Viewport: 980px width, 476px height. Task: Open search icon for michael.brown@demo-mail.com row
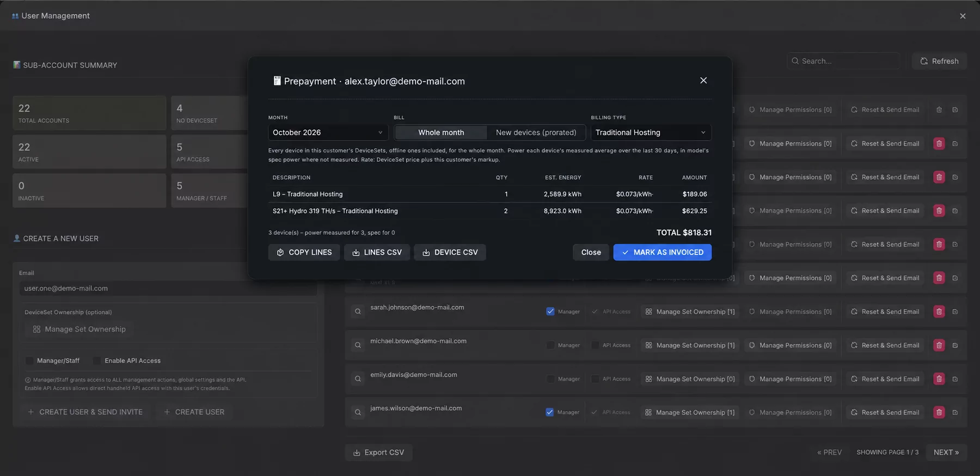click(x=358, y=345)
